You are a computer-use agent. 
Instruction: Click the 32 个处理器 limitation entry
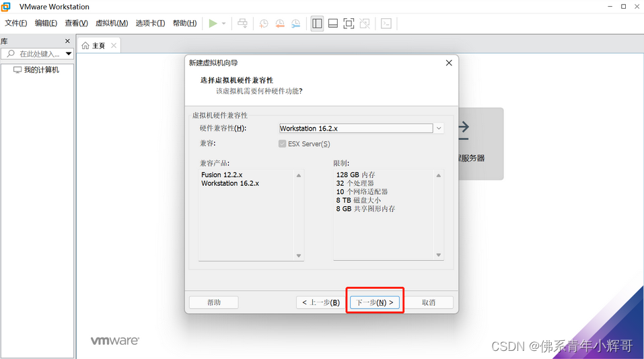[355, 183]
